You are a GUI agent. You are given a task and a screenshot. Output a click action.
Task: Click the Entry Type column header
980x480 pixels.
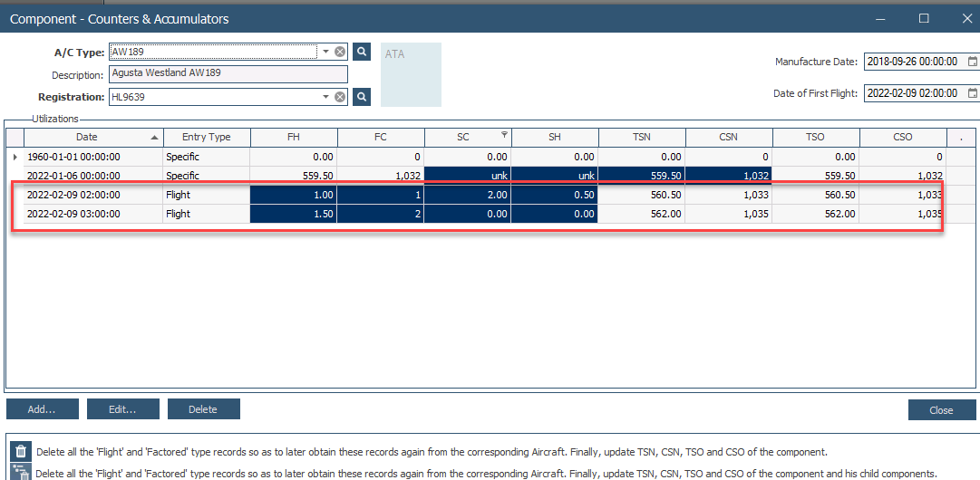tap(206, 137)
